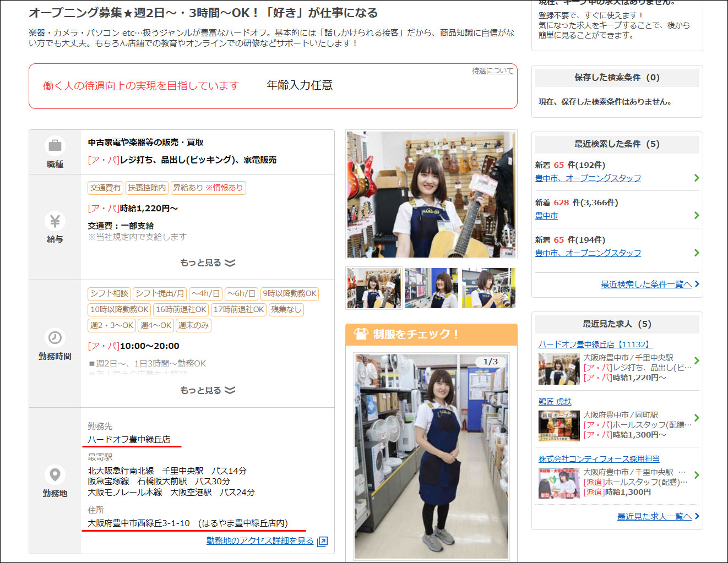Open ハードオフ豊中緑丘店【11132】 recent job link
This screenshot has height=563, width=728.
595,345
